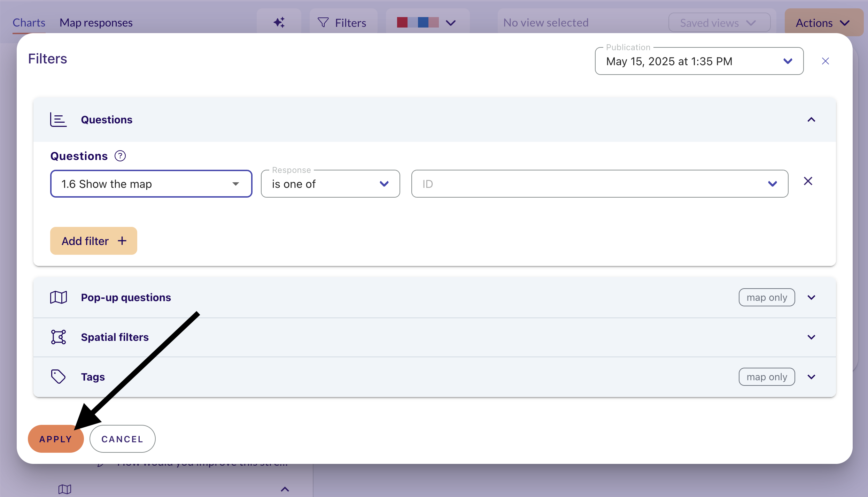Click the Cancel button

point(122,439)
